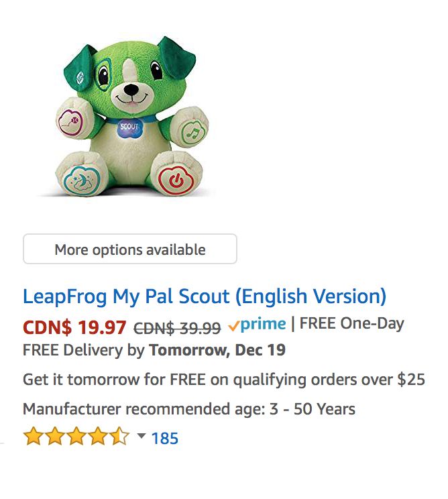This screenshot has width=448, height=499.
Task: Click the half-filled fifth rating star
Action: 121,437
